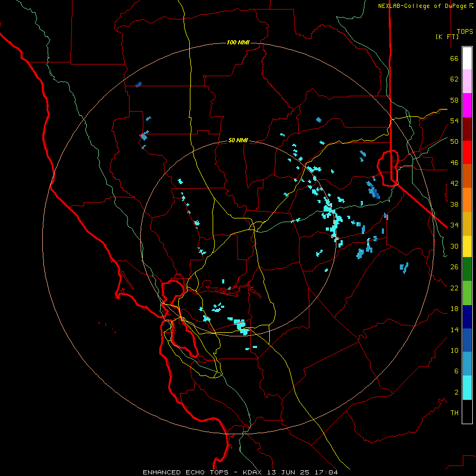Pick the bright yellow legend swatch
This screenshot has width=476, height=476.
coord(467,246)
